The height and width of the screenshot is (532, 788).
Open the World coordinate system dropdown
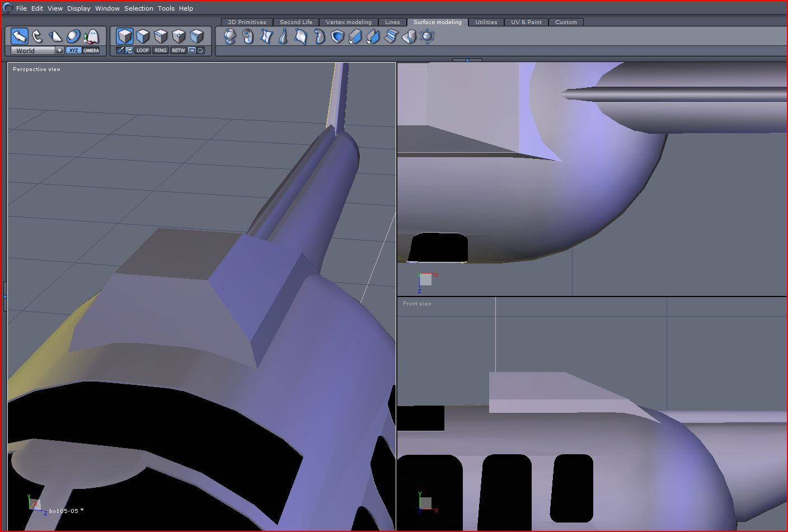point(37,50)
